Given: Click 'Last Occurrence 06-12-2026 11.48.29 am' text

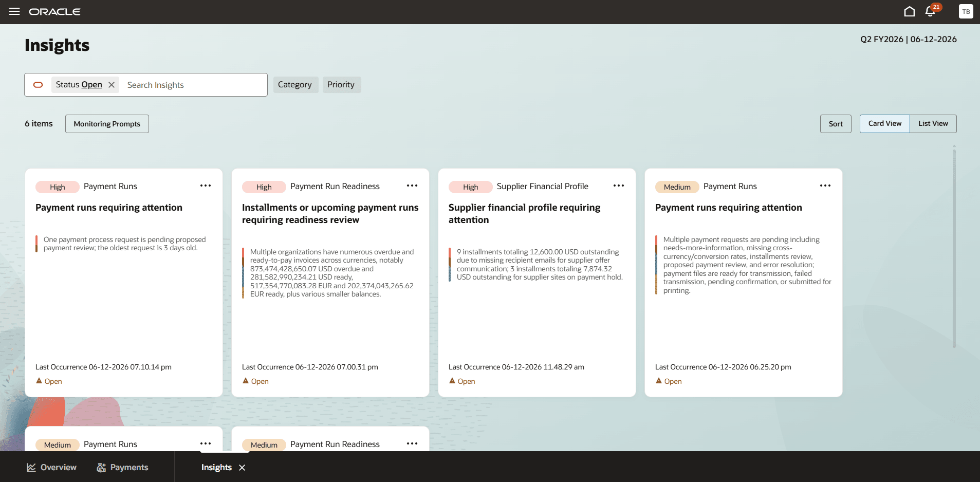Looking at the screenshot, I should click(516, 367).
